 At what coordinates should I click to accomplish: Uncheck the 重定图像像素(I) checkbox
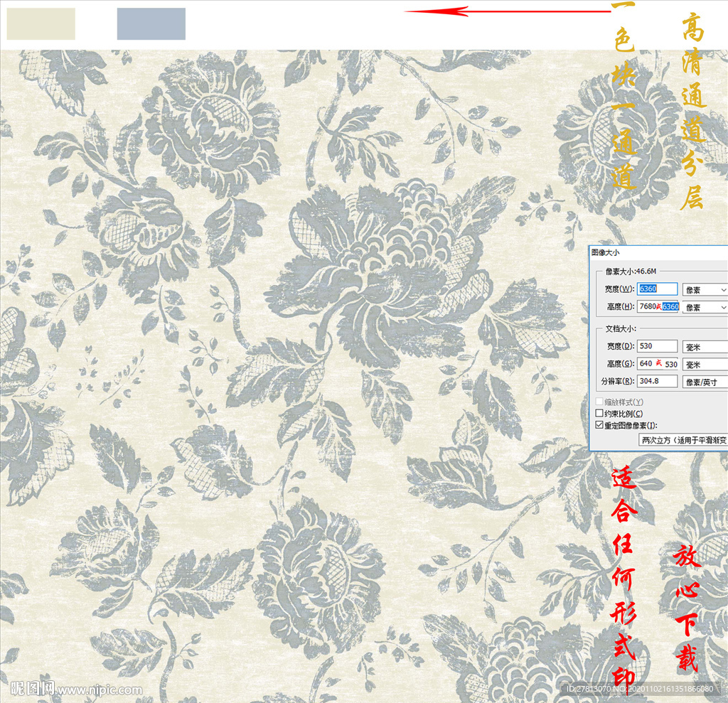(599, 425)
